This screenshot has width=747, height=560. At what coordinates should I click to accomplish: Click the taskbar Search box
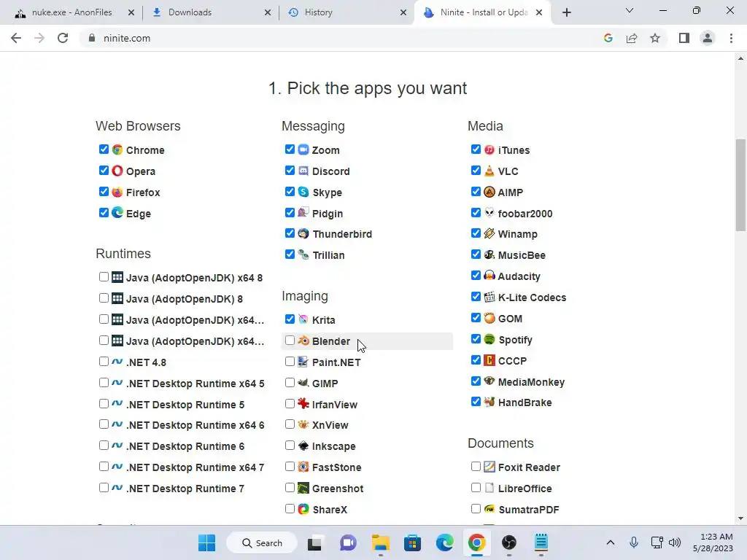click(262, 542)
